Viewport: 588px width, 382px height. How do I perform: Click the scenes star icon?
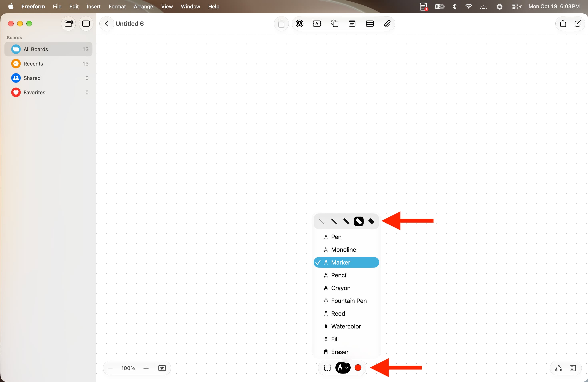(x=162, y=368)
